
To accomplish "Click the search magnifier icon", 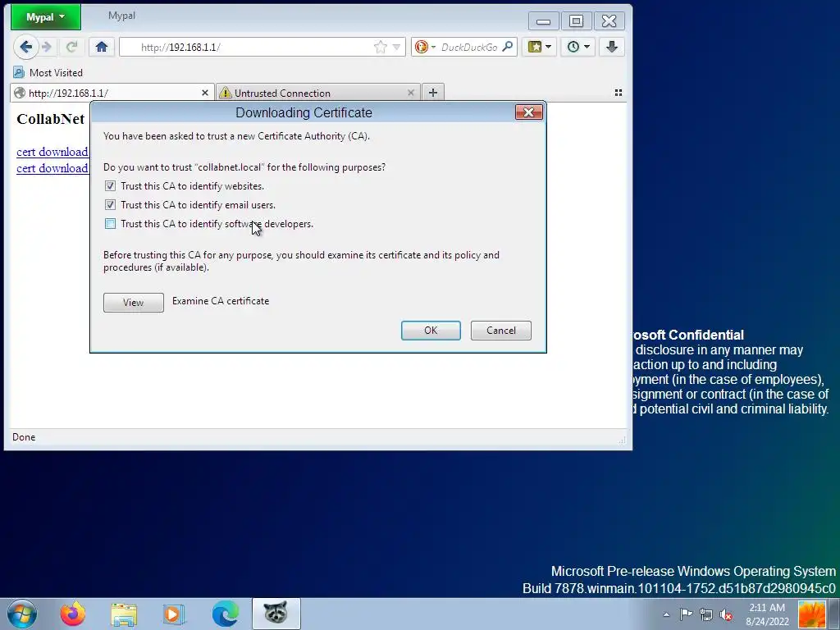I will tap(508, 47).
